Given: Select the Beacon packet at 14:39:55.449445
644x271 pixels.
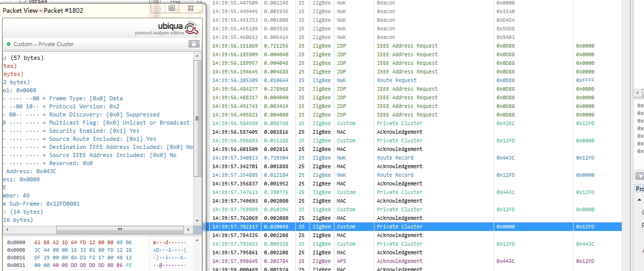Looking at the screenshot, I should pos(416,11).
